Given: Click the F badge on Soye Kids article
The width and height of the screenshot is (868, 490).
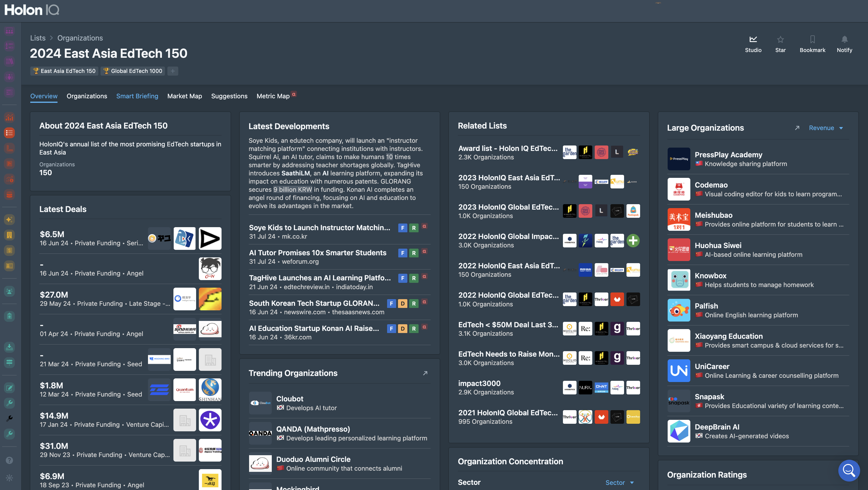Looking at the screenshot, I should point(402,228).
